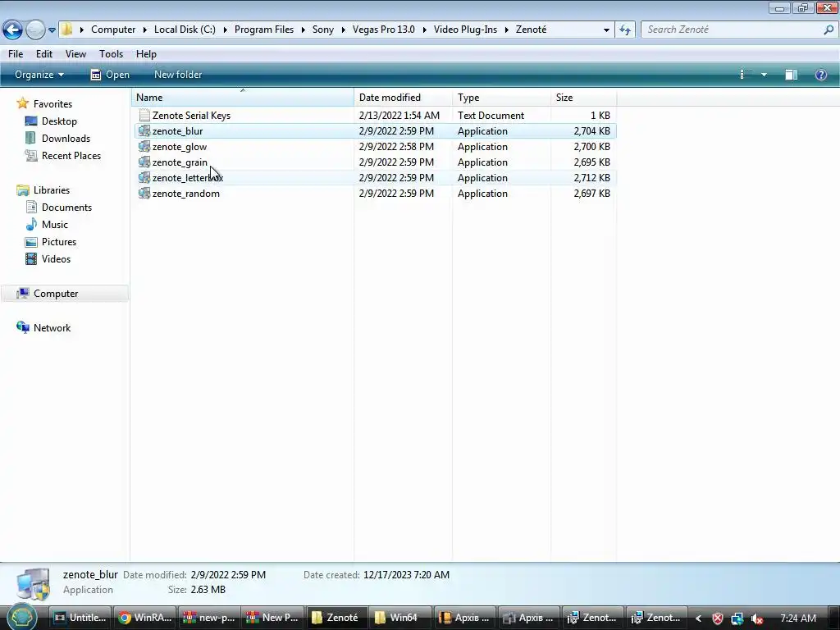
Task: Select the zenote_glow file name
Action: pyautogui.click(x=180, y=147)
